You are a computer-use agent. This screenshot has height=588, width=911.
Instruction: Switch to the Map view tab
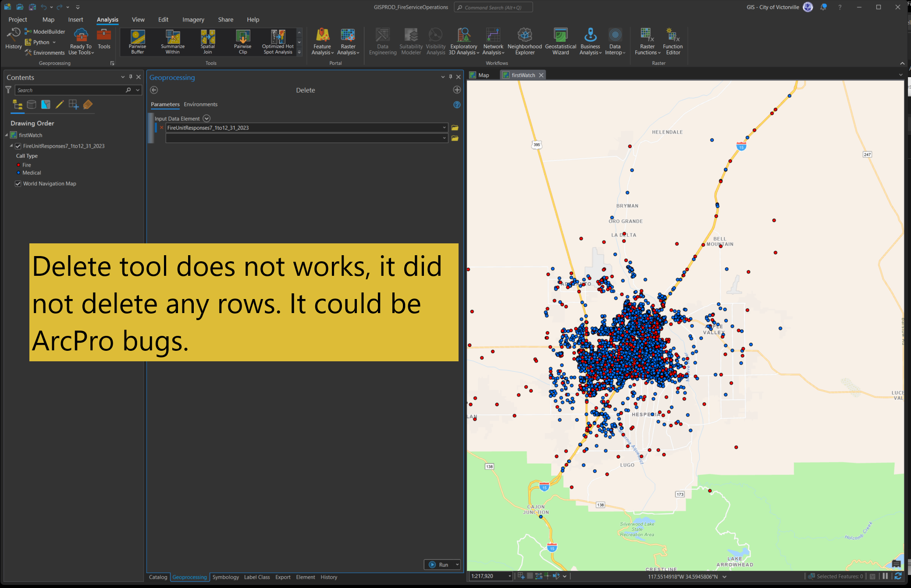483,75
